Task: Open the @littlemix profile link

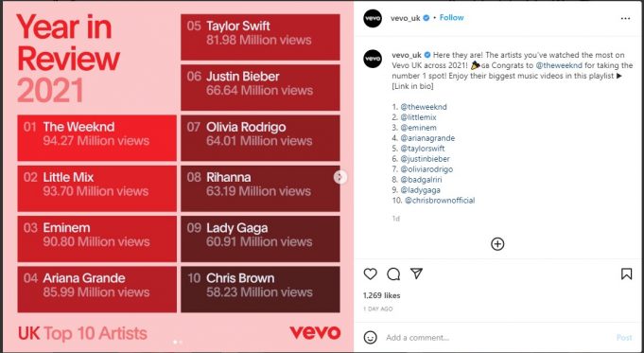Action: pyautogui.click(x=418, y=117)
